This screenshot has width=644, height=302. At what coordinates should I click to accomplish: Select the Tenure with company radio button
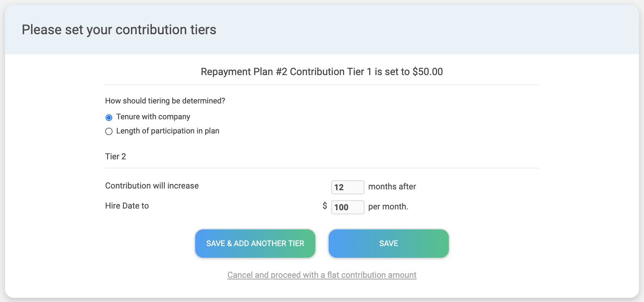click(x=109, y=117)
